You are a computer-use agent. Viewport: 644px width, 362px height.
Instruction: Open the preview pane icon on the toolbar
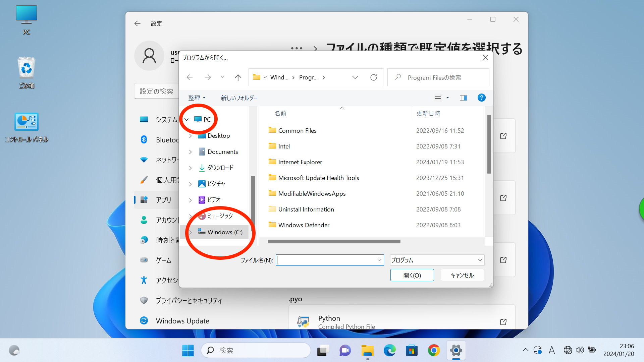463,98
